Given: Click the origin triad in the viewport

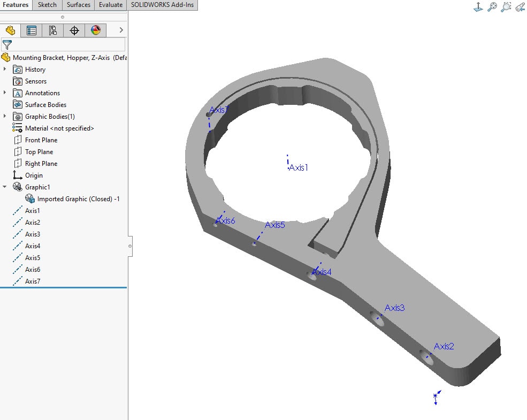Looking at the screenshot, I should tap(437, 398).
